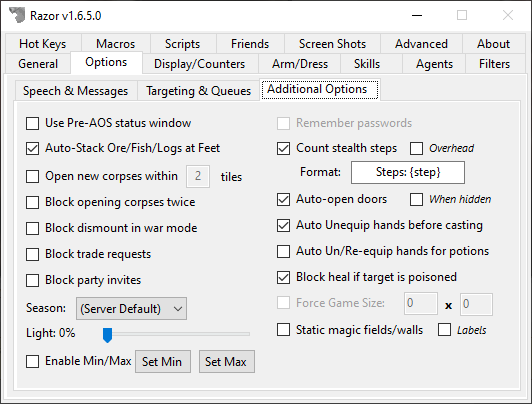The width and height of the screenshot is (532, 404).
Task: Go to the Display/Counters tab
Action: (x=200, y=64)
